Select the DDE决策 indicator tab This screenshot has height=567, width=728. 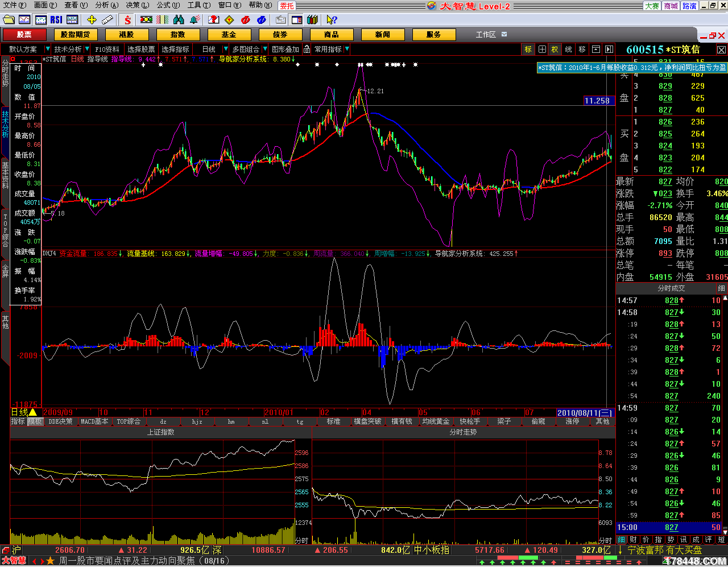click(x=60, y=421)
